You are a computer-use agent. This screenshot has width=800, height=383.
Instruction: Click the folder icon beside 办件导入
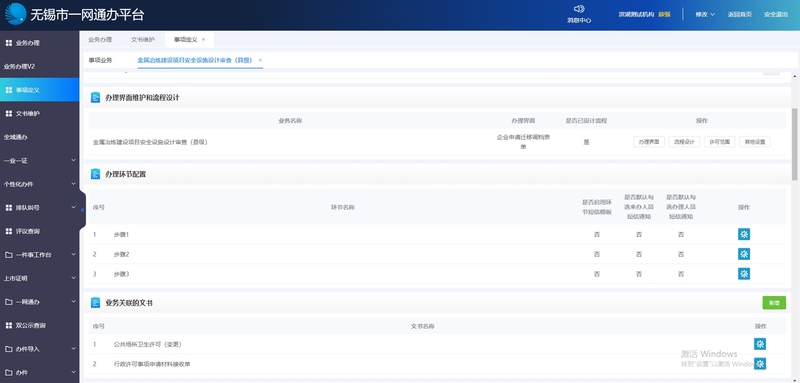click(9, 349)
